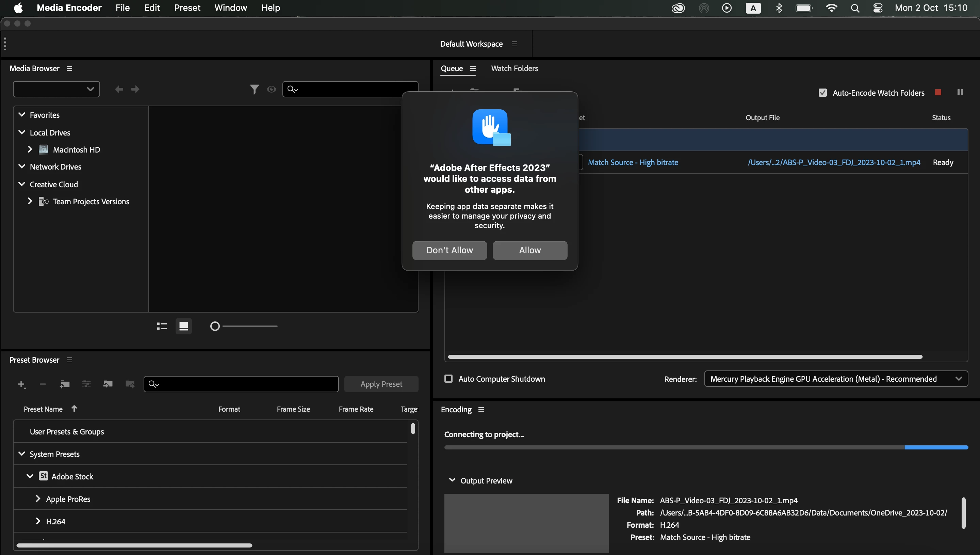Switch to the Watch Folders tab

click(514, 69)
